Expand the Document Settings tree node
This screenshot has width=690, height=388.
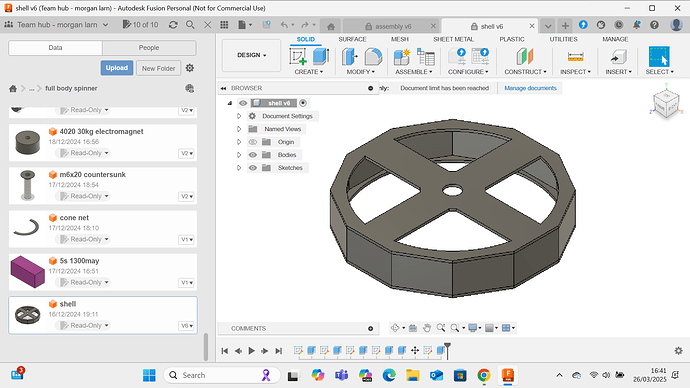point(239,116)
